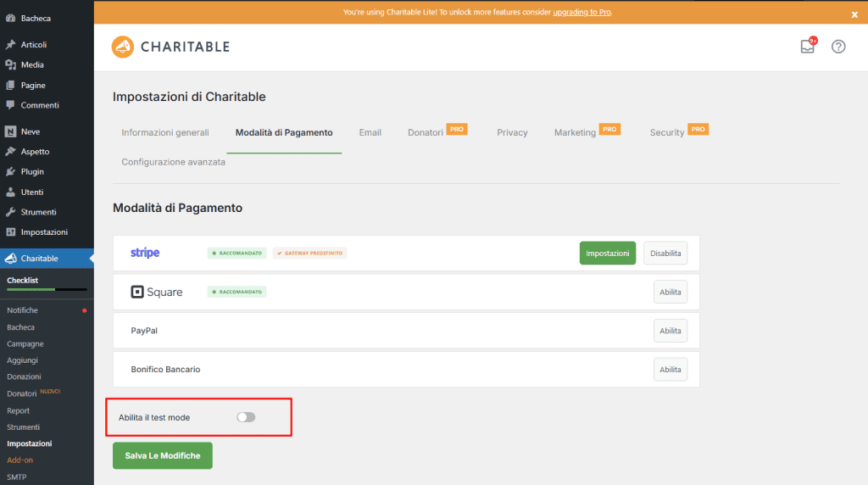Screen dimensions: 868x485
Task: Click the Articoli pin icon
Action: click(10, 44)
